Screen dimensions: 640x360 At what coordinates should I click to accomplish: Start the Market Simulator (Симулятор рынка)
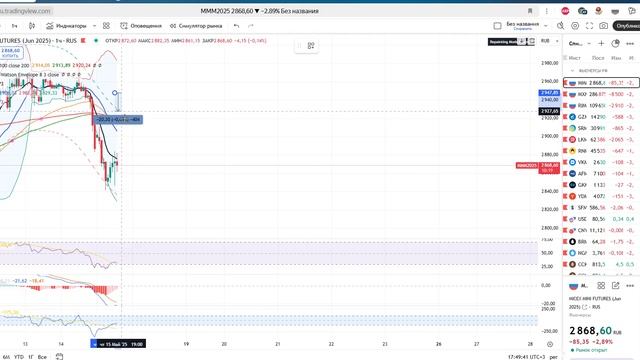pos(196,26)
